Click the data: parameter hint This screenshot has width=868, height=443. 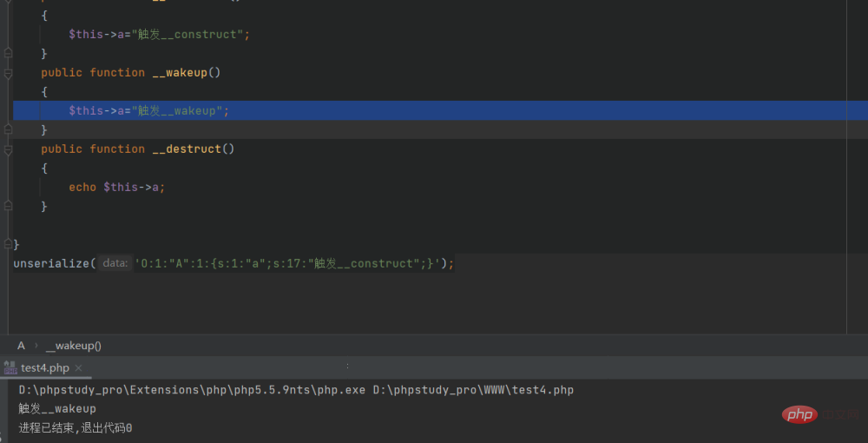pos(115,263)
